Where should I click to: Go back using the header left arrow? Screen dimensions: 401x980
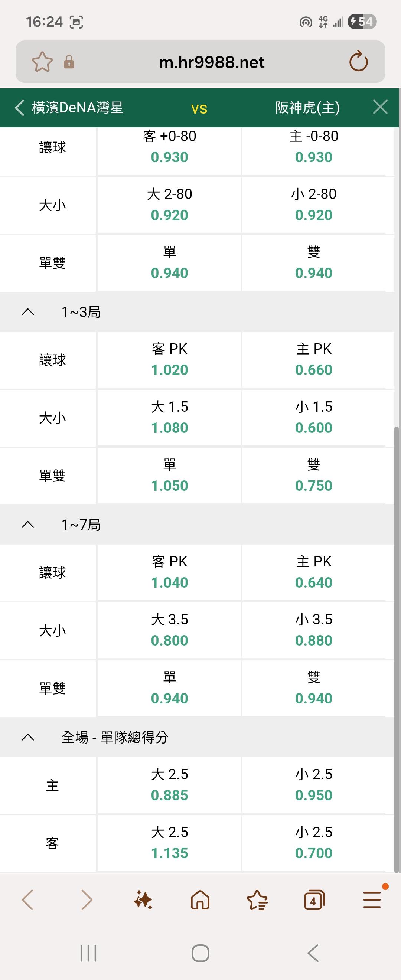pos(20,108)
